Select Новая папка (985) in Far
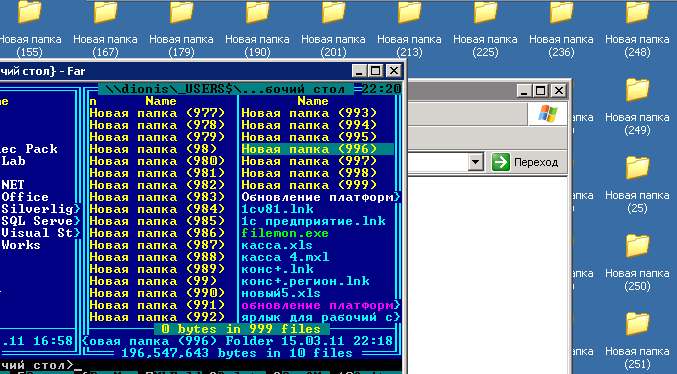 [157, 221]
